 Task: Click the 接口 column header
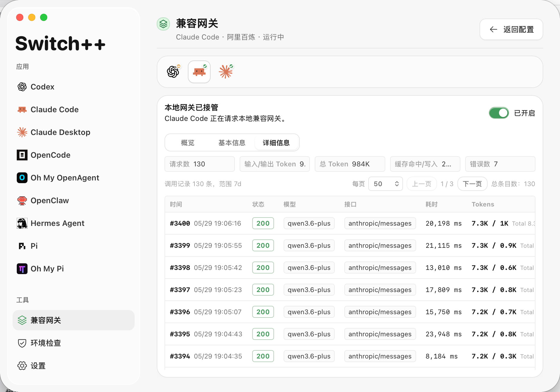[350, 204]
